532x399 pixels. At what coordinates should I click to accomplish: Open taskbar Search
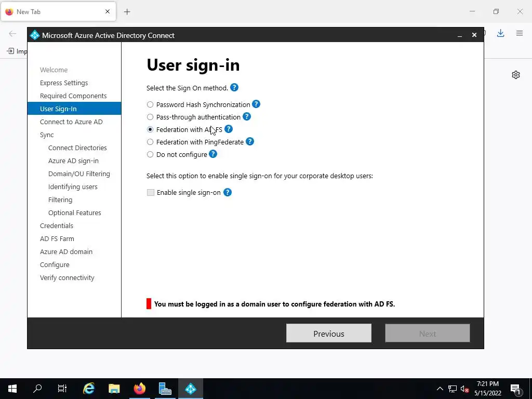click(37, 389)
